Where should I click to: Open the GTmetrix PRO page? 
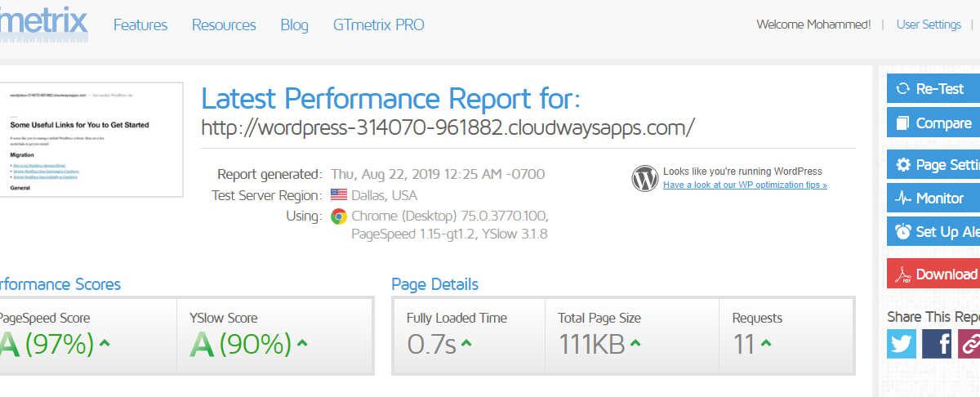coord(378,25)
